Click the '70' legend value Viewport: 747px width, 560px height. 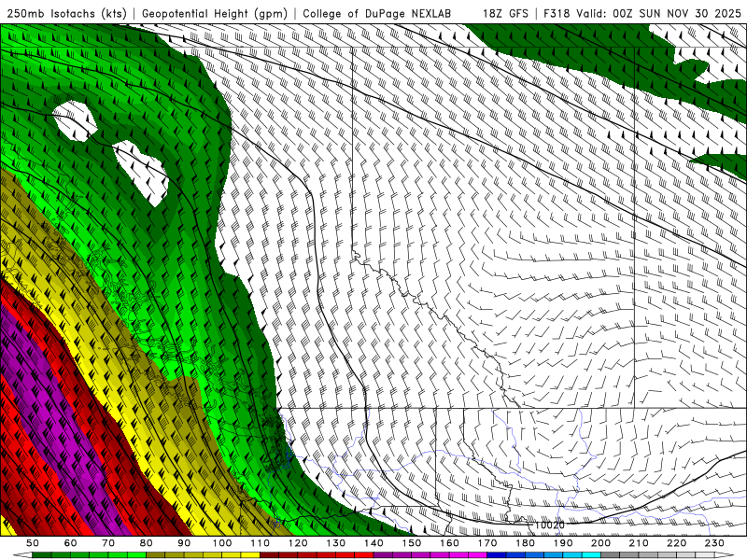[108, 543]
